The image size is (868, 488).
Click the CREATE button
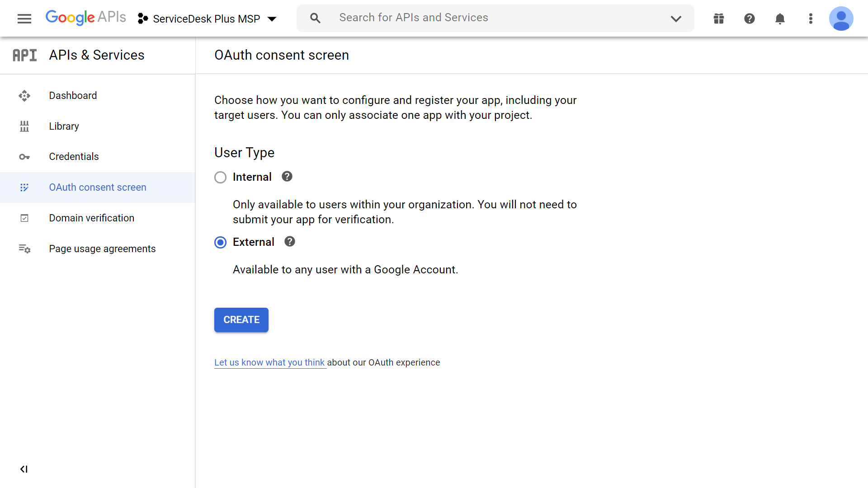click(x=241, y=320)
